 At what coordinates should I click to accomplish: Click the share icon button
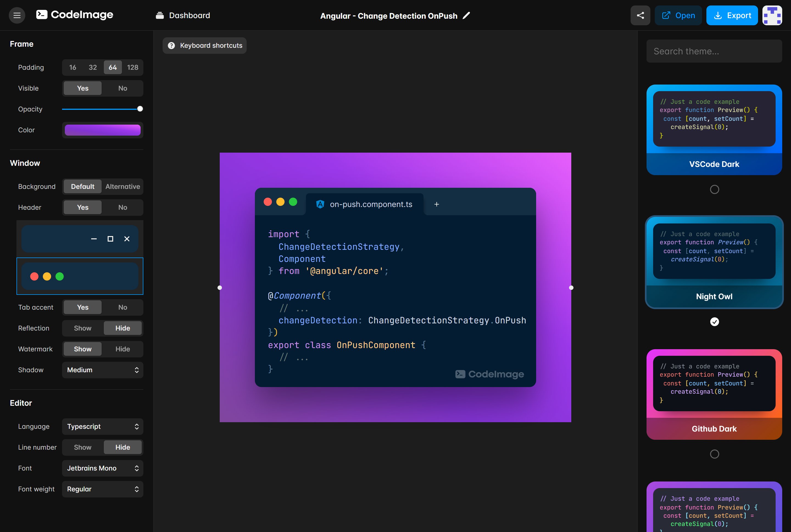[x=640, y=15]
